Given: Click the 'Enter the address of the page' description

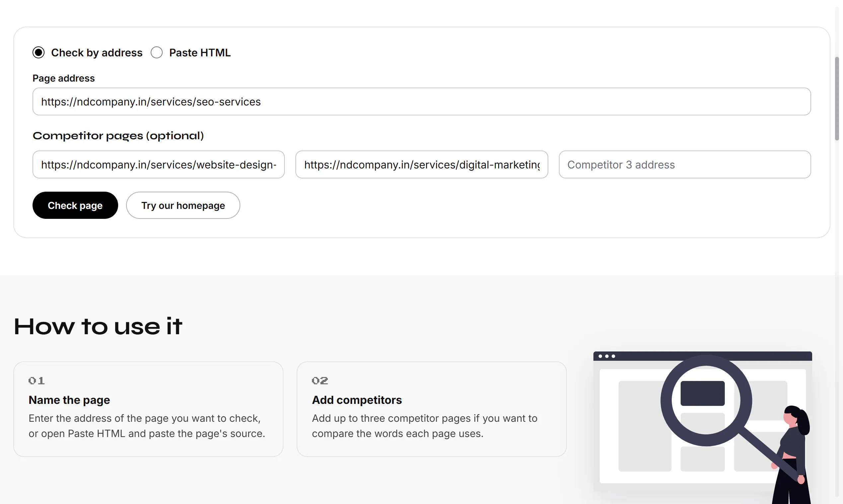Looking at the screenshot, I should [x=147, y=426].
